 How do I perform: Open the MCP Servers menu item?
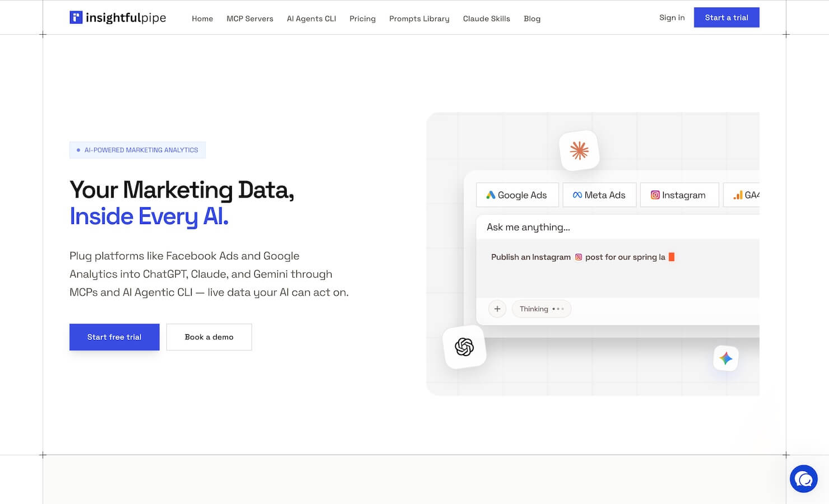250,18
